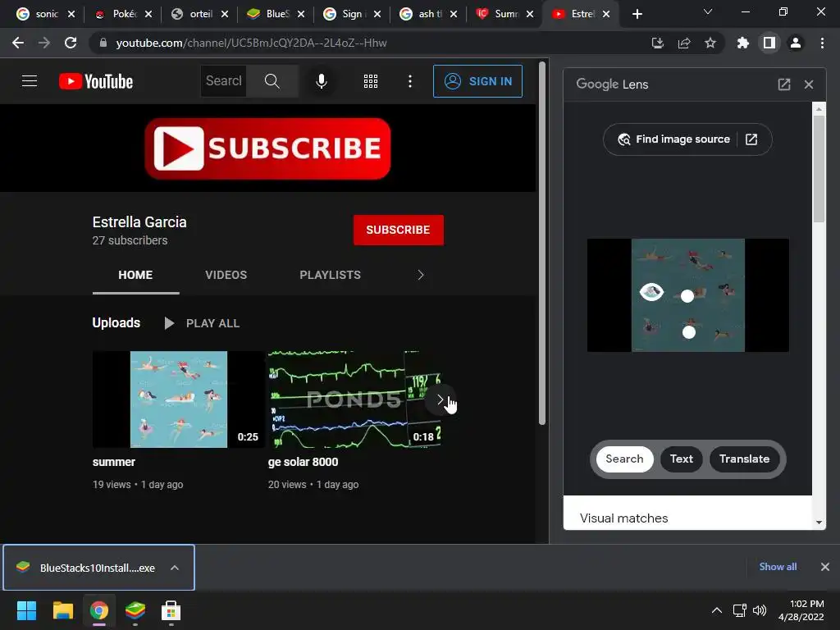Click the lower white dot on Lens image
The height and width of the screenshot is (630, 840).
pos(689,333)
